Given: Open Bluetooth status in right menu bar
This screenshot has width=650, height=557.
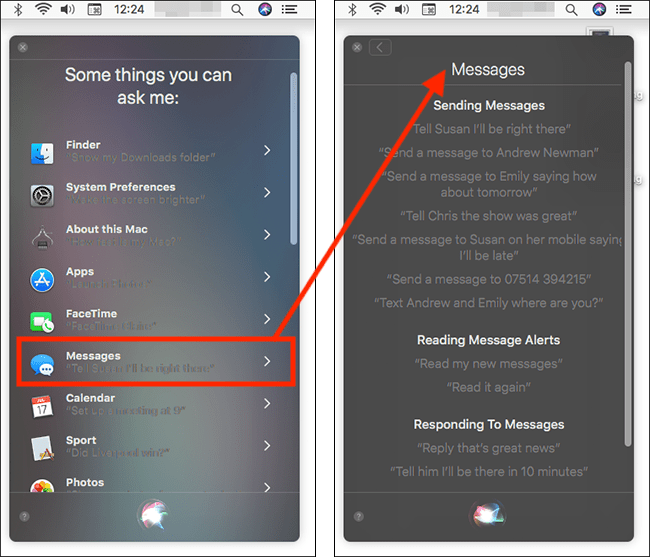Looking at the screenshot, I should tap(352, 9).
